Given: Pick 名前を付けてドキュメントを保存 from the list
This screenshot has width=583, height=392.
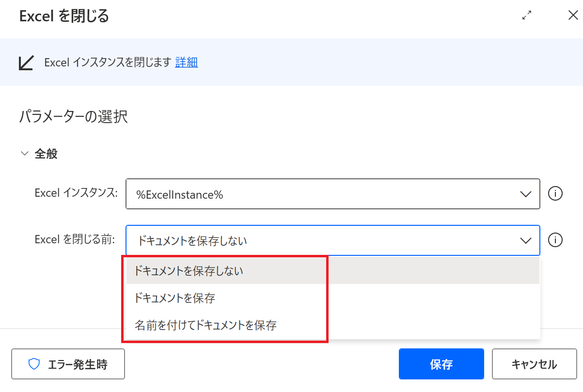Looking at the screenshot, I should pos(206,325).
